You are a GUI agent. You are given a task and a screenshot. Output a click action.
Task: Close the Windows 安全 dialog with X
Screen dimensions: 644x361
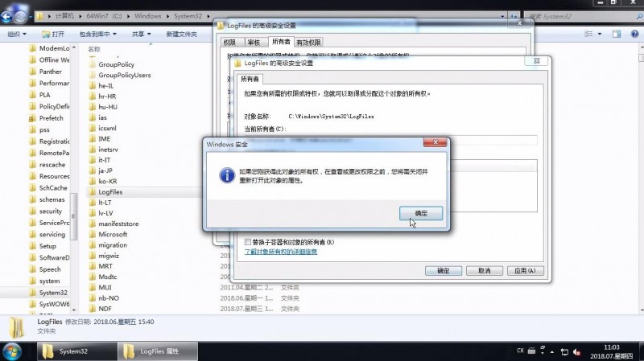pyautogui.click(x=436, y=142)
